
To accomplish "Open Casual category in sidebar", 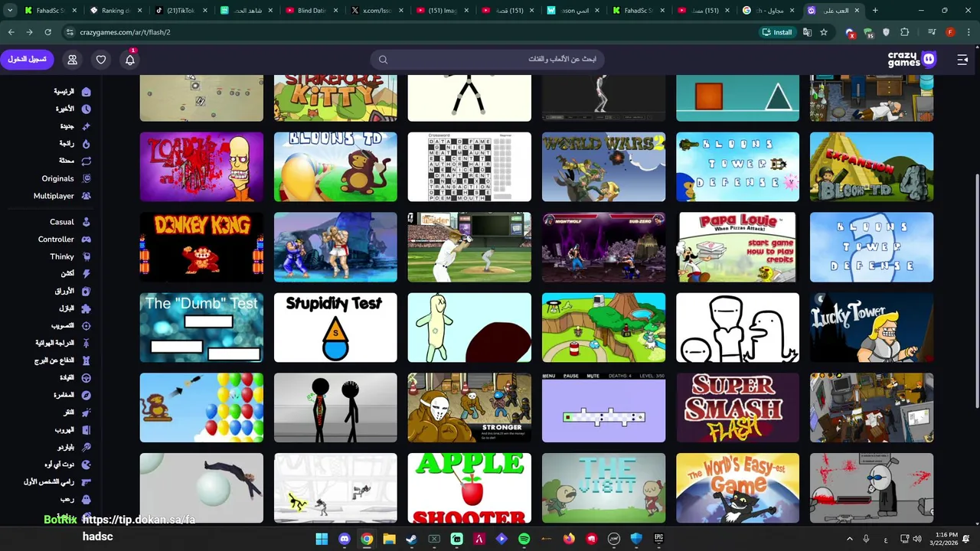I will tap(70, 222).
